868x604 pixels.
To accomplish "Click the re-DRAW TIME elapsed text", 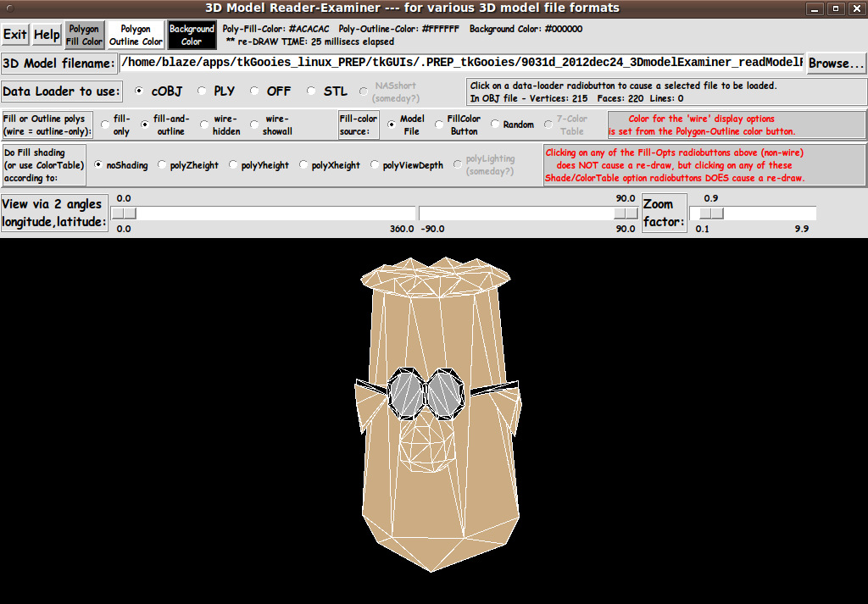I will coord(310,42).
